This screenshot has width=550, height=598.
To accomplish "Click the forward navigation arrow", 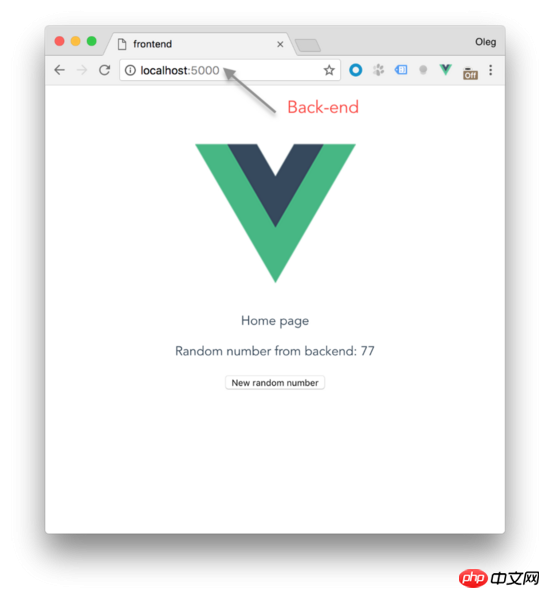I will [82, 70].
